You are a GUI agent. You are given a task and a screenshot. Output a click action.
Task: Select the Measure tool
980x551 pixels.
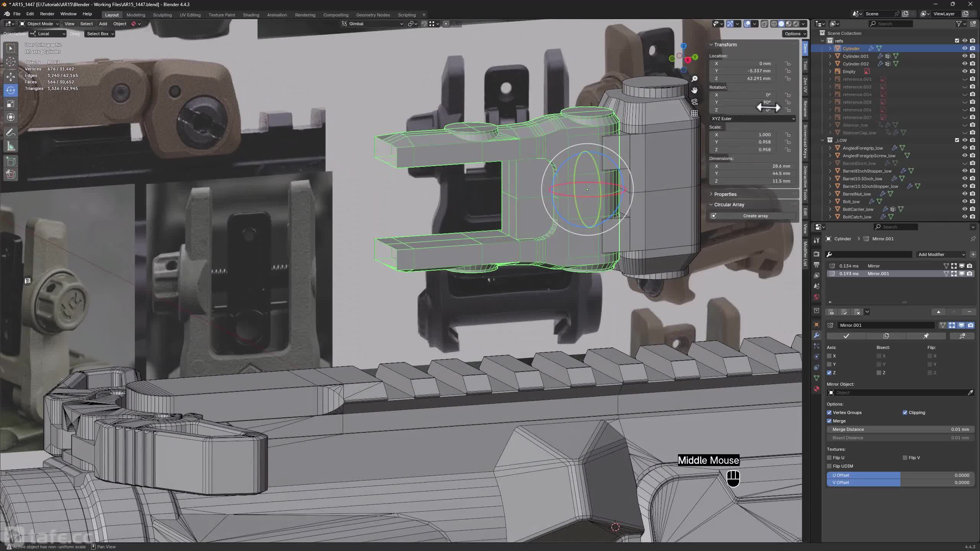pos(11,147)
